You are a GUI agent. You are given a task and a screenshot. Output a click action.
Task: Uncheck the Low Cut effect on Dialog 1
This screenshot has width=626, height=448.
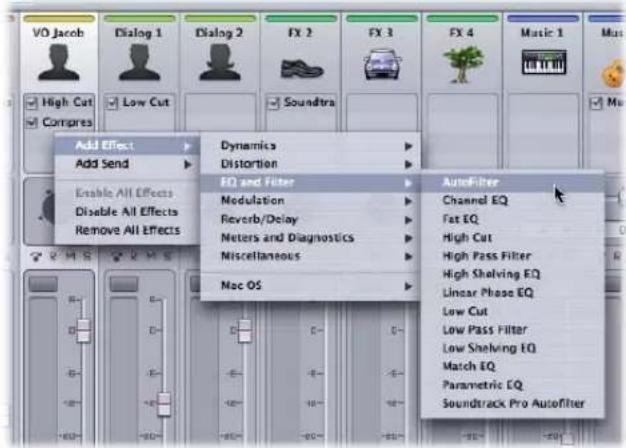112,103
